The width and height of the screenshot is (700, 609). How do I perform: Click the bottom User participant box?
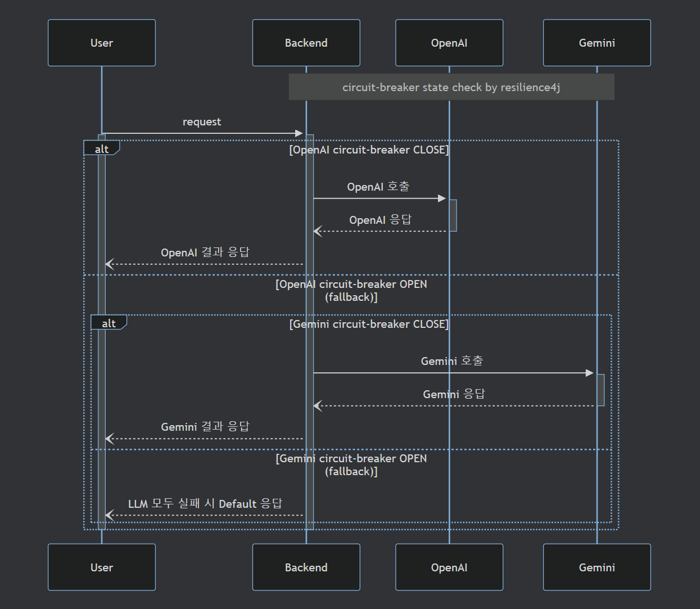coord(102,567)
